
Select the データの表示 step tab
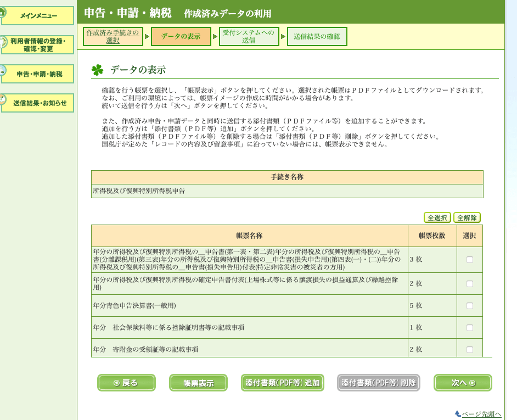click(x=181, y=36)
